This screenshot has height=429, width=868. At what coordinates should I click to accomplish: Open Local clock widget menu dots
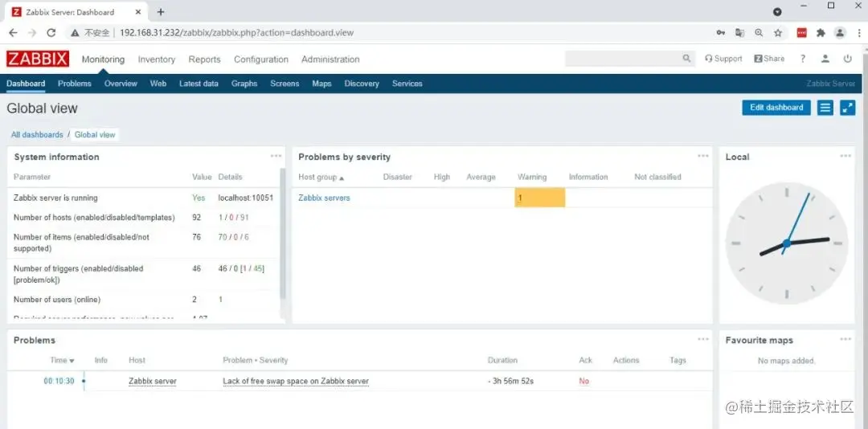tap(845, 156)
